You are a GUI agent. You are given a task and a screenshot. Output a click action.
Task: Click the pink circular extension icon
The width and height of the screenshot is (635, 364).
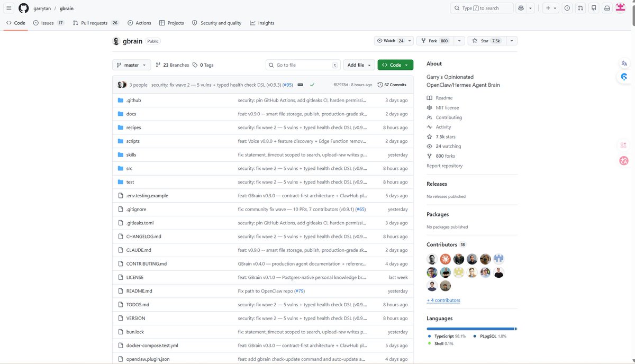pos(624,161)
